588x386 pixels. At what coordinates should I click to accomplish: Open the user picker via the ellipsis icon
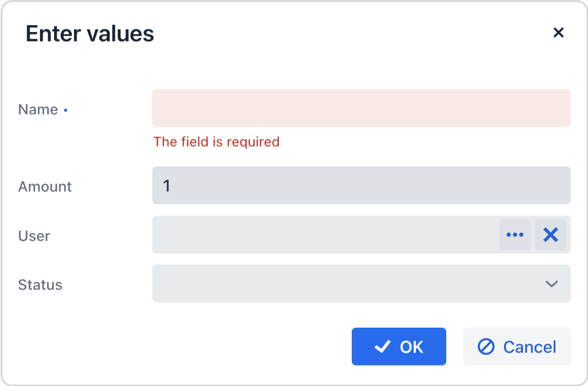coord(515,235)
